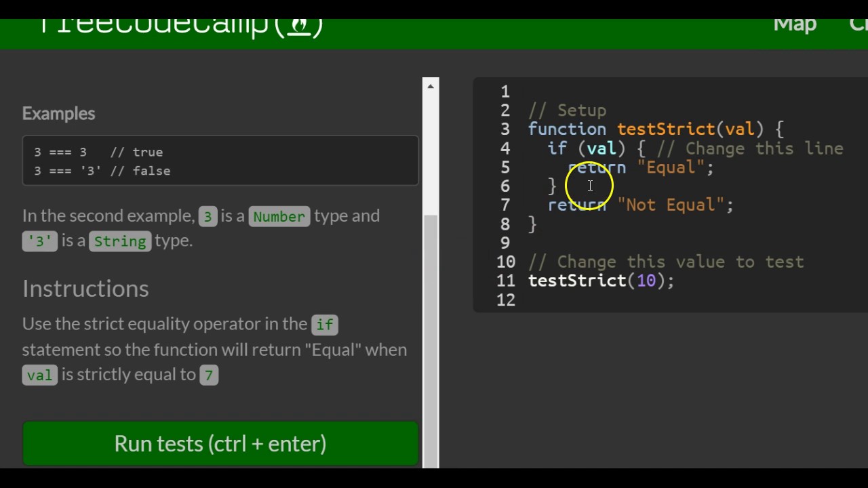
Task: Click the "'3'" code tag before 'is a String'
Action: coord(39,241)
